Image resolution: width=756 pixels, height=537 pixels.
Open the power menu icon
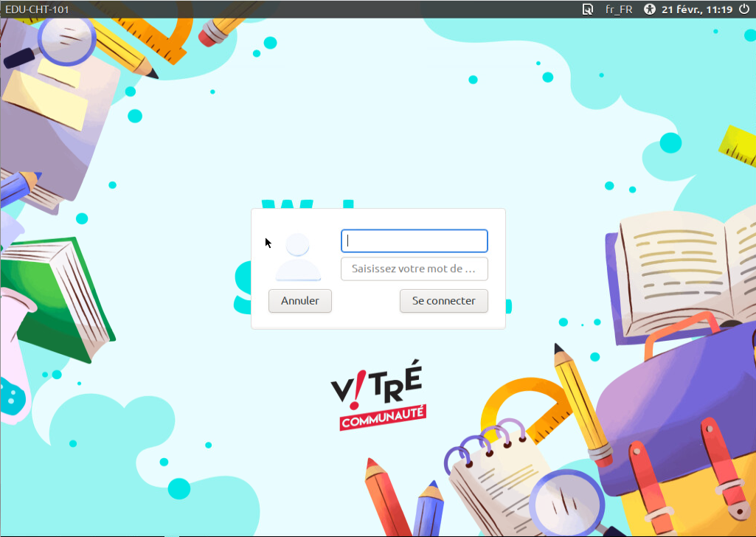[743, 10]
